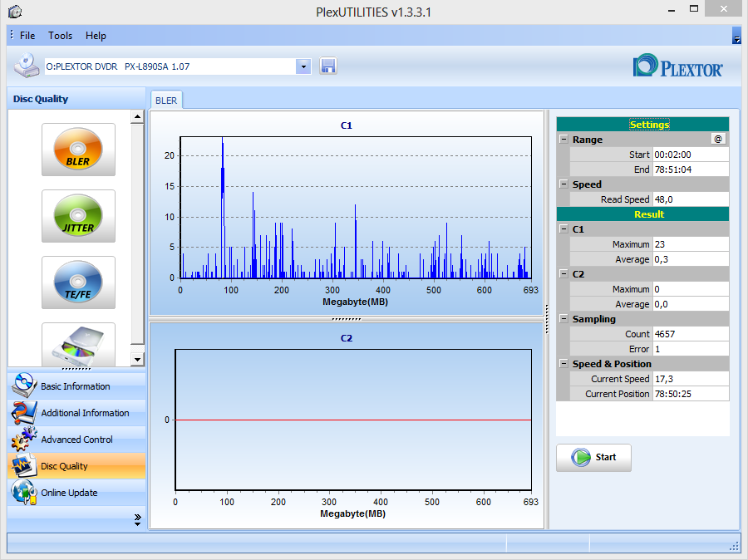Click the scroll down arrow in Disc Quality list

pyautogui.click(x=137, y=359)
